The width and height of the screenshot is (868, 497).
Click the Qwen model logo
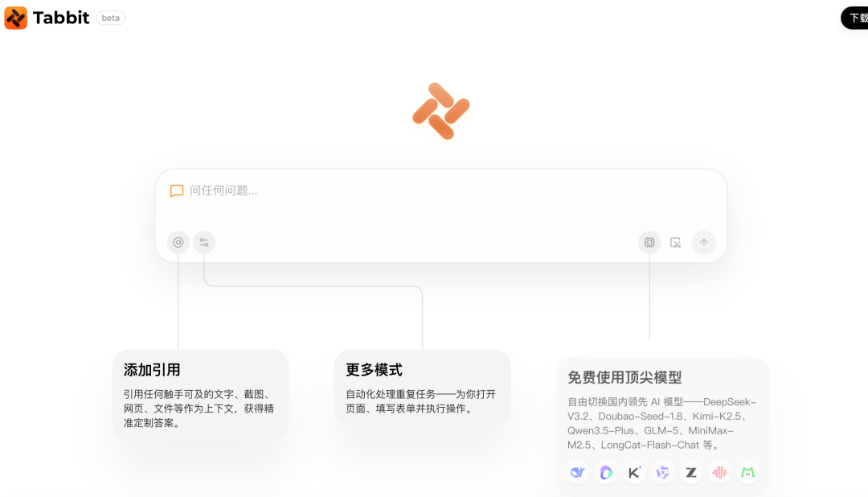(x=663, y=473)
